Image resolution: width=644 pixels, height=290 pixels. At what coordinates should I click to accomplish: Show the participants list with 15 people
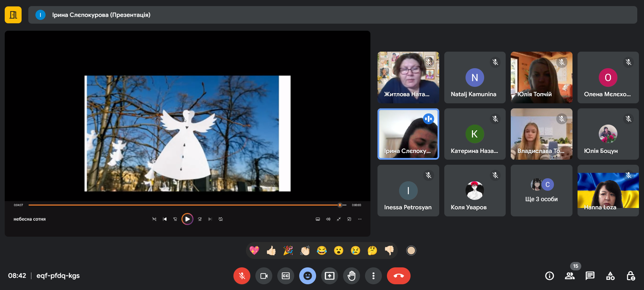pos(570,276)
